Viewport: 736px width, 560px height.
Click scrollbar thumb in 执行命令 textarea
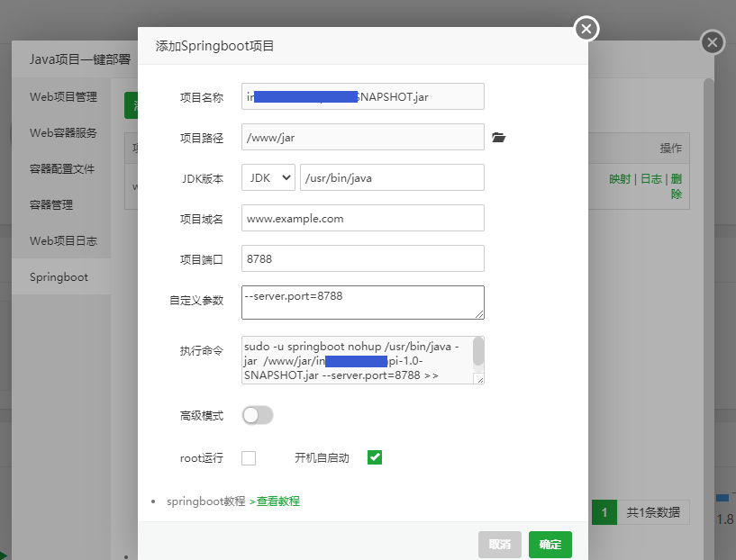click(x=478, y=351)
